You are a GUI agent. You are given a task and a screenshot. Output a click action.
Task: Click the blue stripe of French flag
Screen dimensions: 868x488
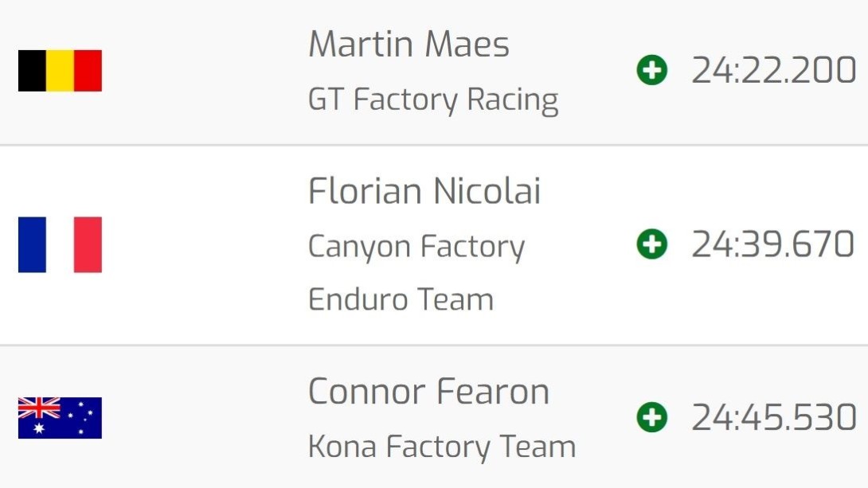tap(32, 244)
